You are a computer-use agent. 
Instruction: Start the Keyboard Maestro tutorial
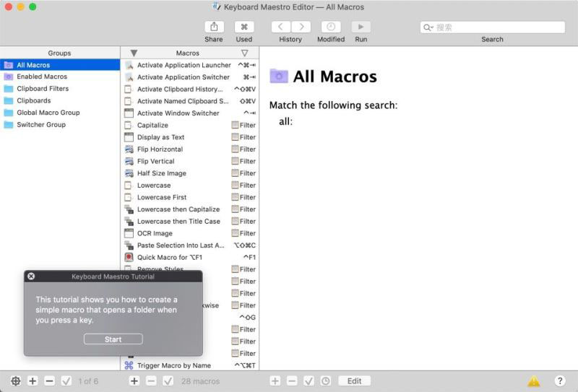point(113,339)
